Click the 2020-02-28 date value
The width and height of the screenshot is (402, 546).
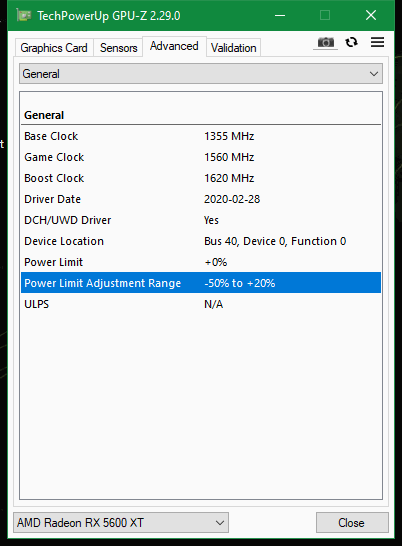click(x=232, y=199)
